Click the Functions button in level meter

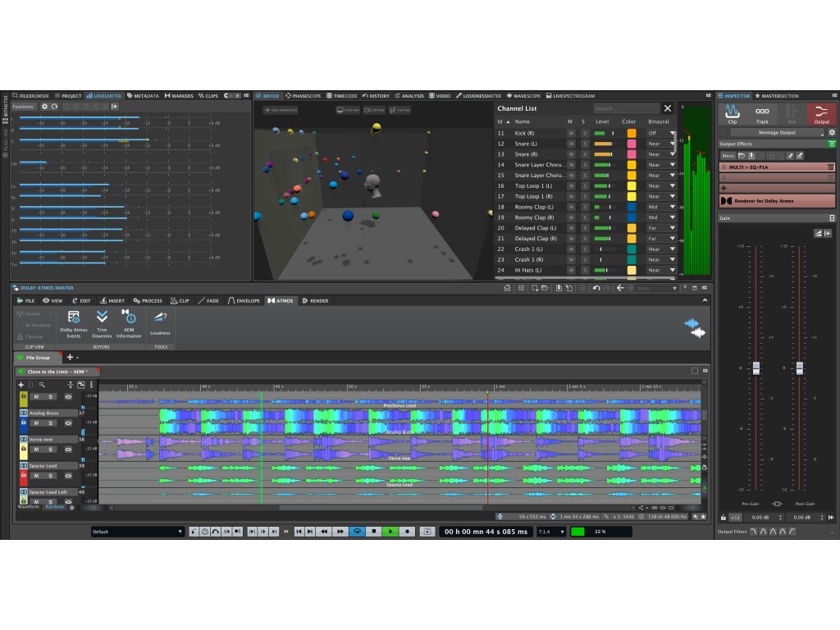coord(23,107)
